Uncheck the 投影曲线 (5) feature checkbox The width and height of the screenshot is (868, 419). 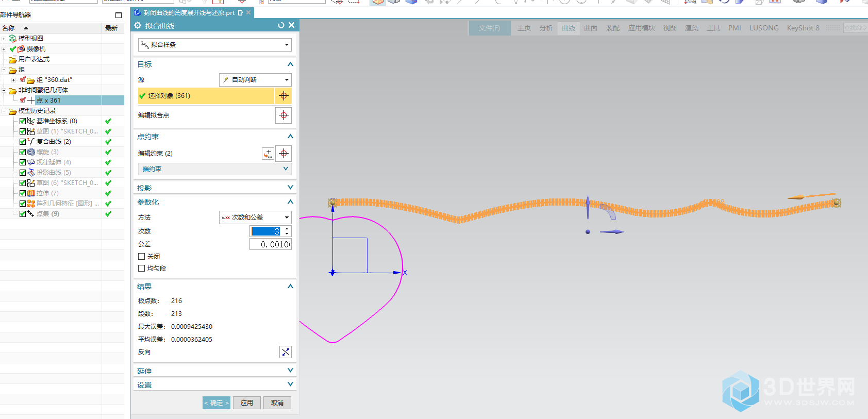click(23, 173)
